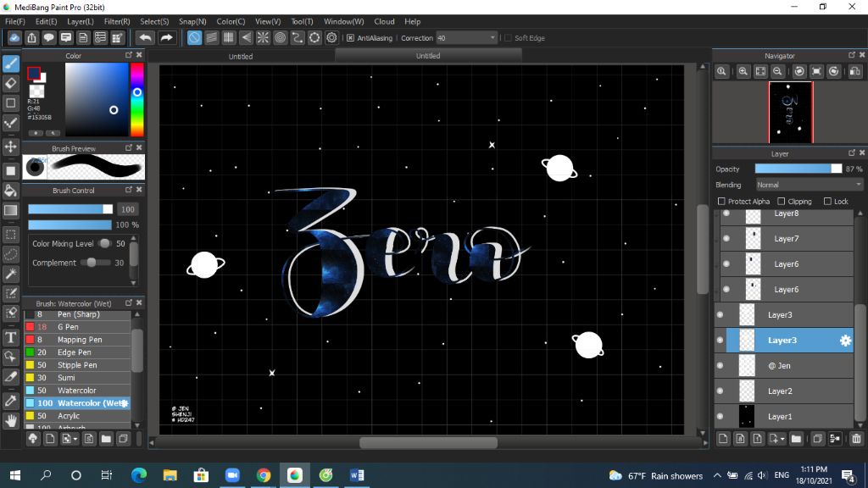Viewport: 868px width, 488px height.
Task: Hide Layer7 visibility dot
Action: tap(726, 238)
